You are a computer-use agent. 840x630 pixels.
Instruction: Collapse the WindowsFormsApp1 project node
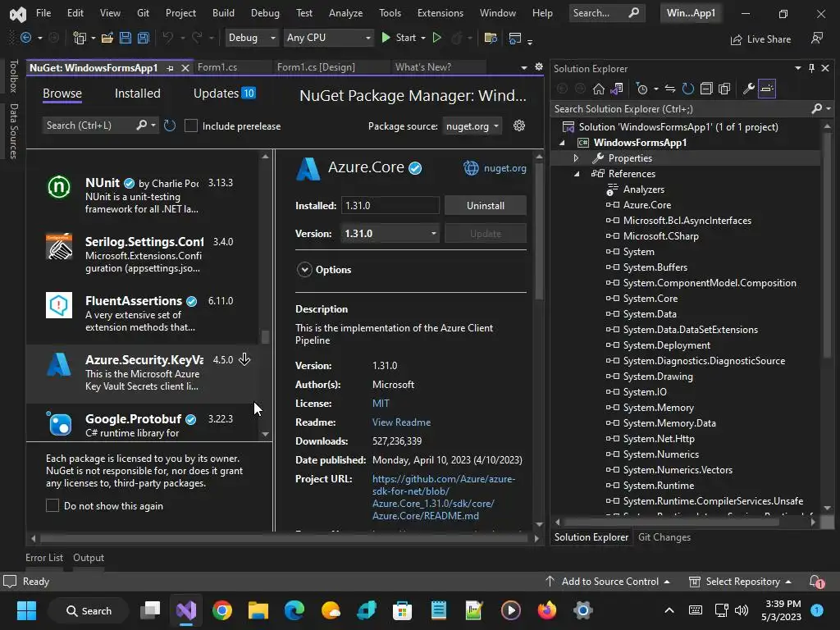(562, 143)
